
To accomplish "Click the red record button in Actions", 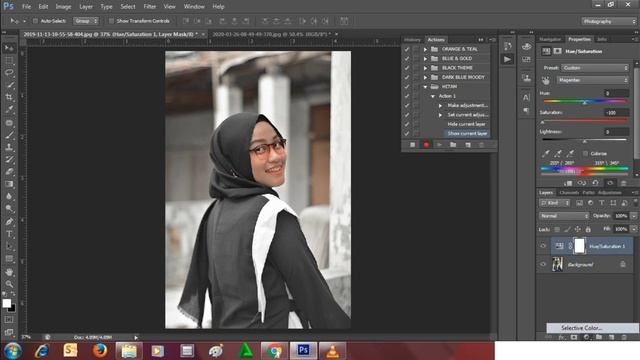I will tap(426, 145).
